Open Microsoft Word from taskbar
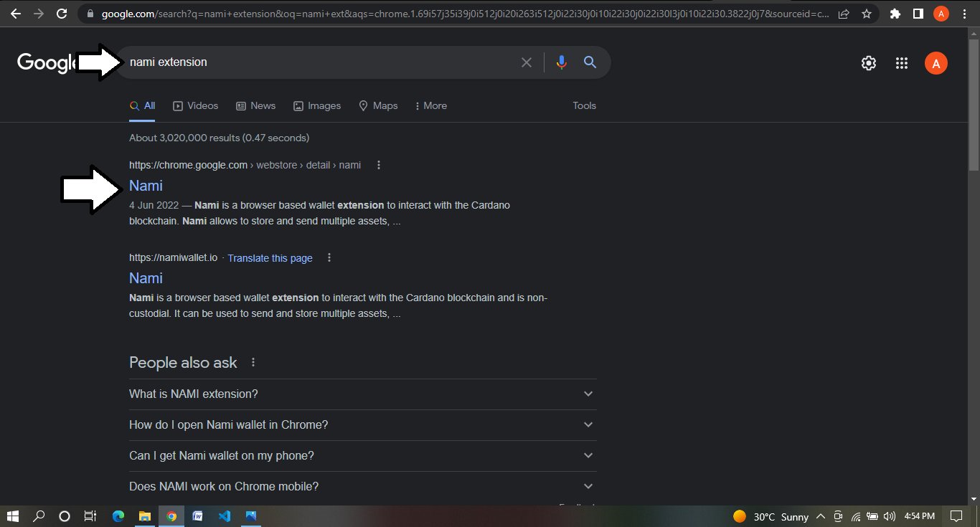980x527 pixels. click(x=197, y=516)
